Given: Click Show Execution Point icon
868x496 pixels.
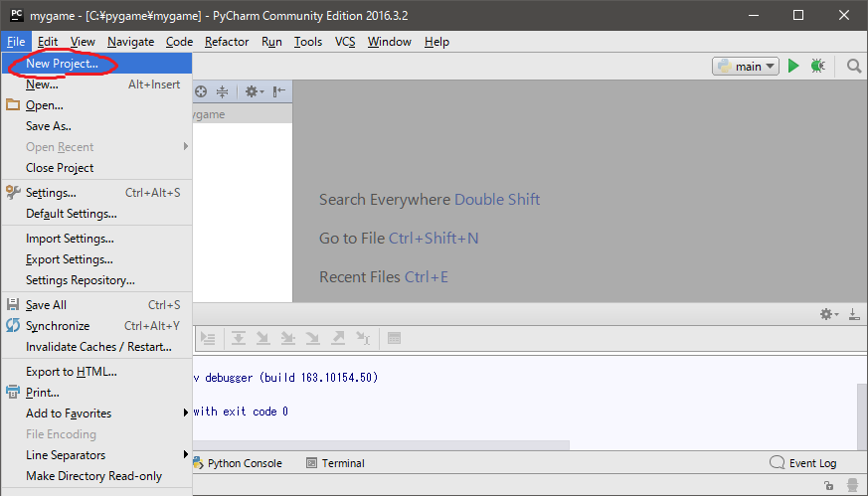Looking at the screenshot, I should (x=208, y=338).
